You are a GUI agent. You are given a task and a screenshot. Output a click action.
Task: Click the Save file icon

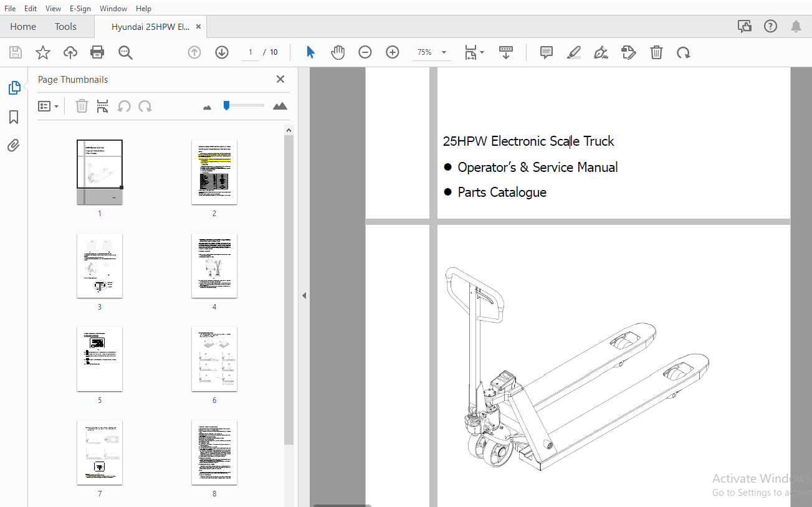(16, 52)
